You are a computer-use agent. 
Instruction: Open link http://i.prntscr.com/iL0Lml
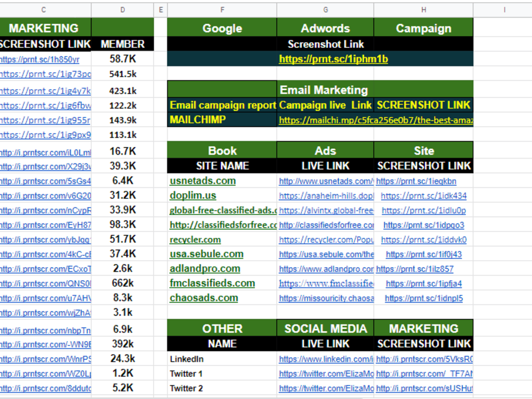point(45,153)
